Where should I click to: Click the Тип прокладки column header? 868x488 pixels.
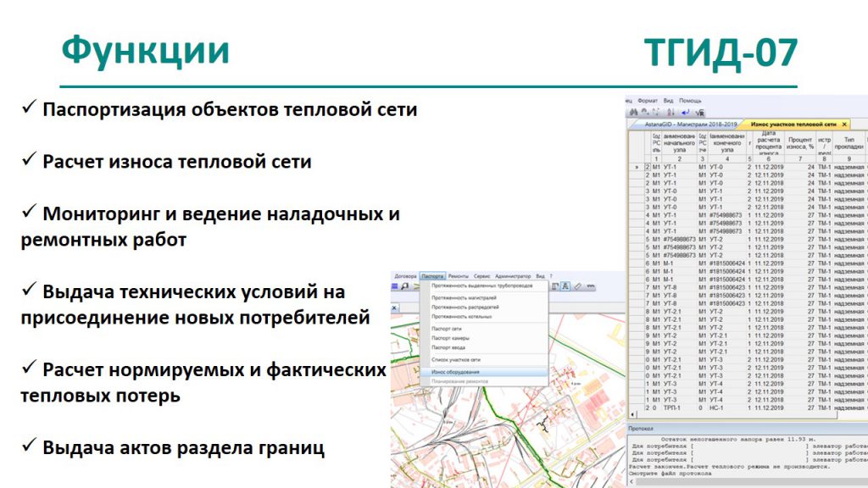[x=849, y=142]
